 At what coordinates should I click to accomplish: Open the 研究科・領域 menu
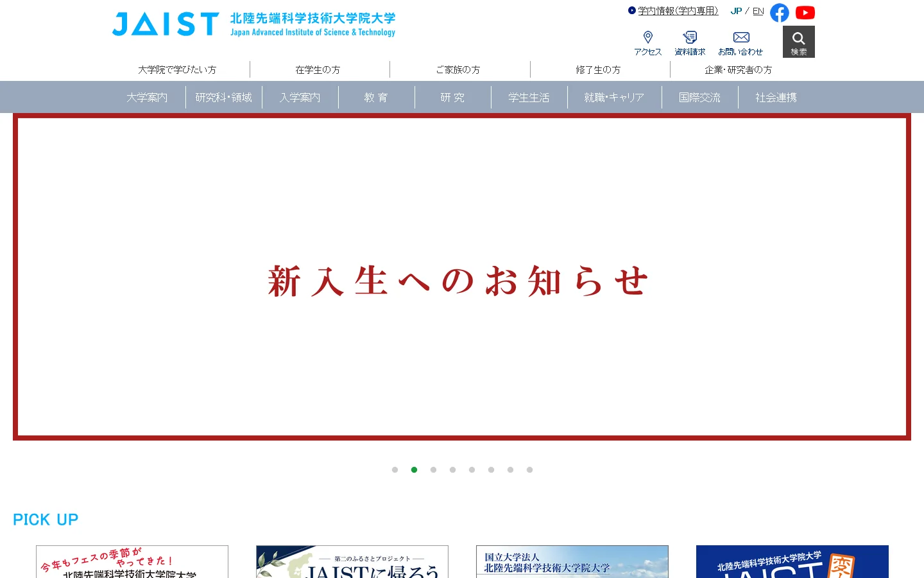(x=224, y=98)
